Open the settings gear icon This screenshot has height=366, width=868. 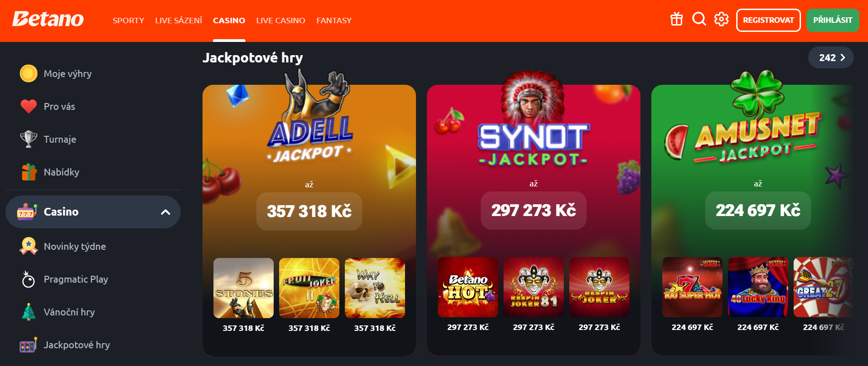coord(721,19)
